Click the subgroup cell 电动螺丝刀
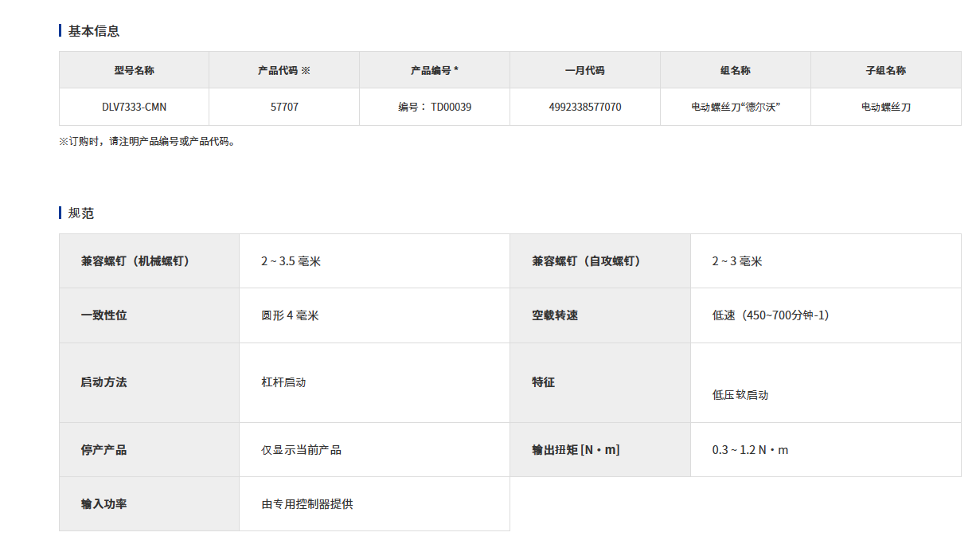980x548 pixels. pyautogui.click(x=886, y=107)
